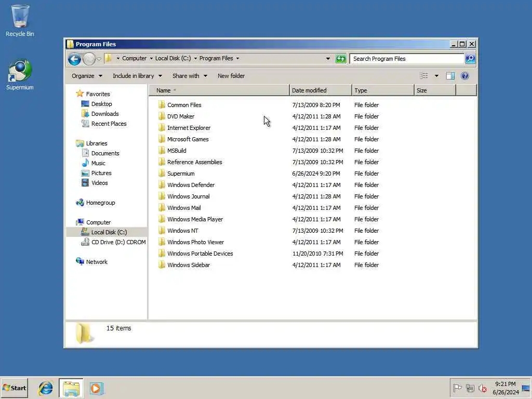Screen dimensions: 532x399
Task: Sort by the Size column header
Action: pyautogui.click(x=435, y=90)
